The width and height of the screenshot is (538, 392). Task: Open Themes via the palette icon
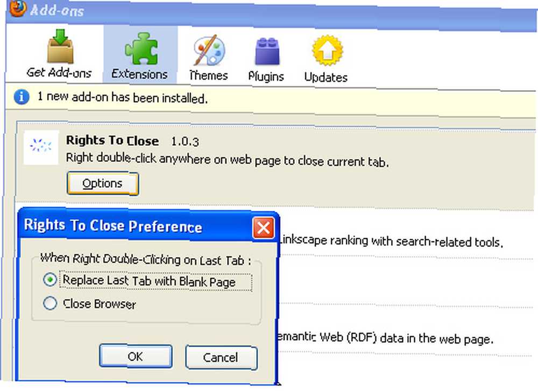click(x=209, y=49)
